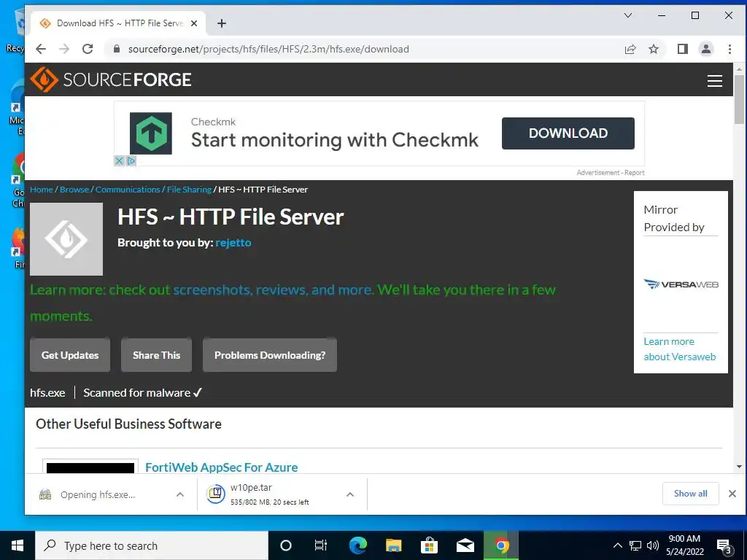Open the File Sharing breadcrumb link
The image size is (747, 560).
pos(189,190)
